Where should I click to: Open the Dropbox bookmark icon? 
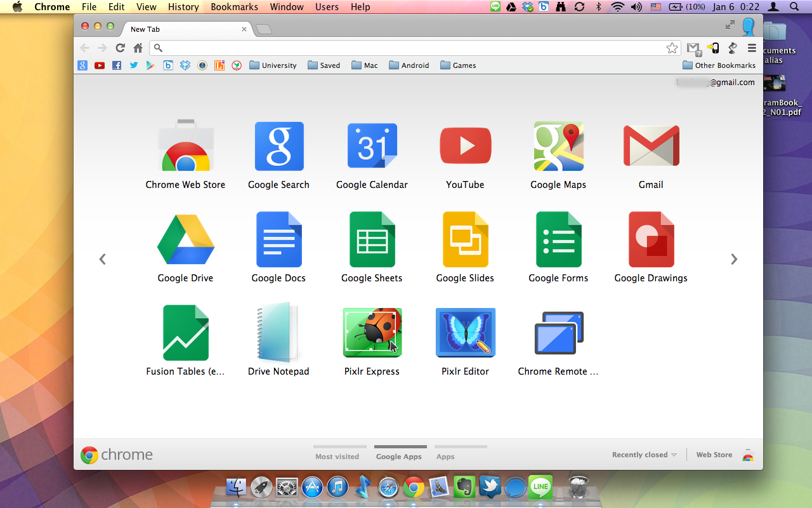185,65
